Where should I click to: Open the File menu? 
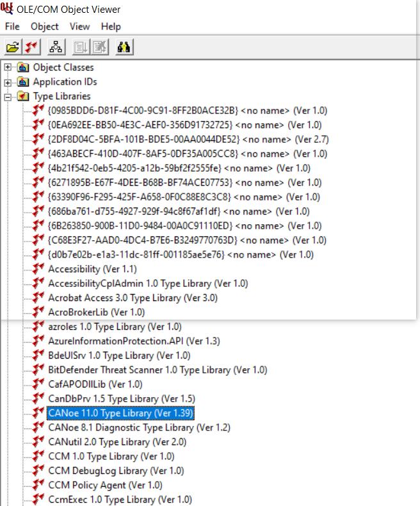click(x=12, y=26)
